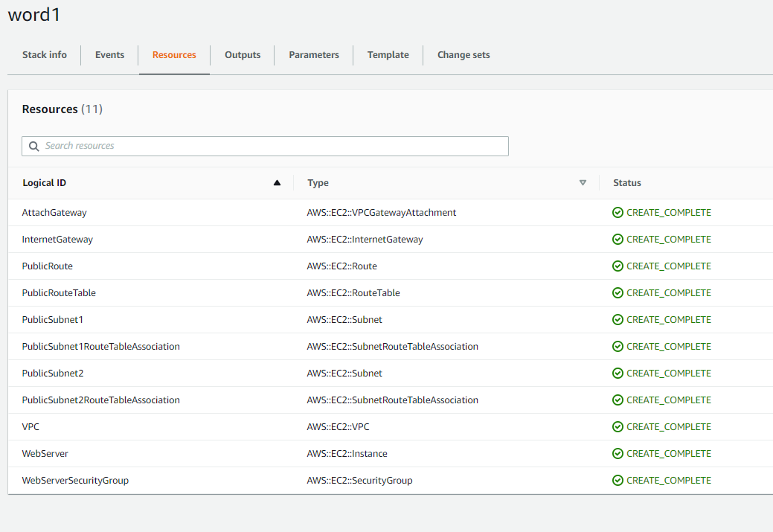The width and height of the screenshot is (773, 532).
Task: Click AttachGateway status check icon
Action: [x=618, y=213]
